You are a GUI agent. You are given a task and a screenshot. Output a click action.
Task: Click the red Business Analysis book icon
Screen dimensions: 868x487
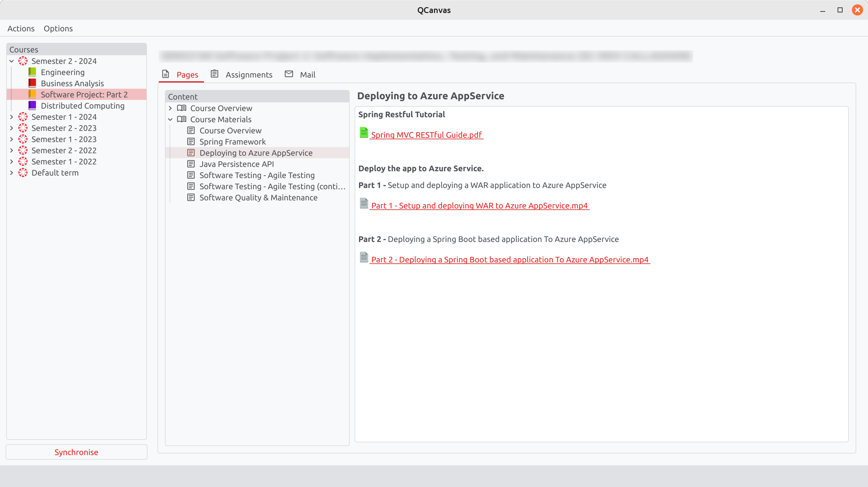(32, 83)
